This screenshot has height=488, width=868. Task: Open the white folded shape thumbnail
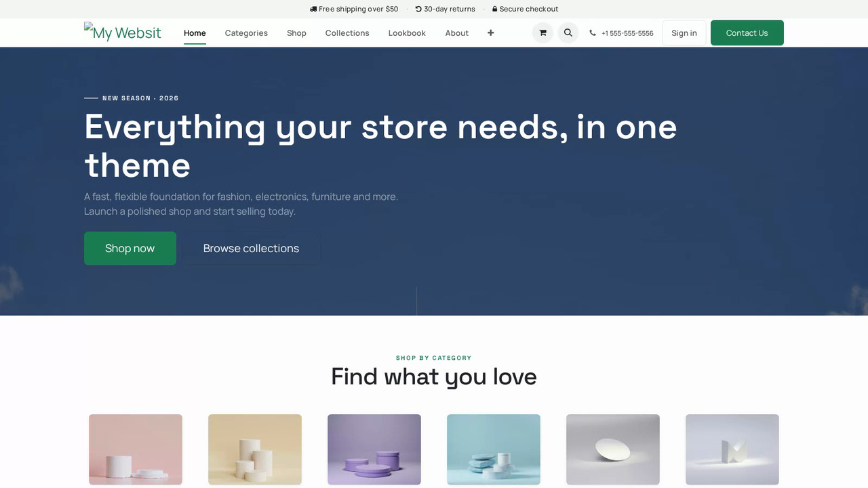tap(732, 449)
